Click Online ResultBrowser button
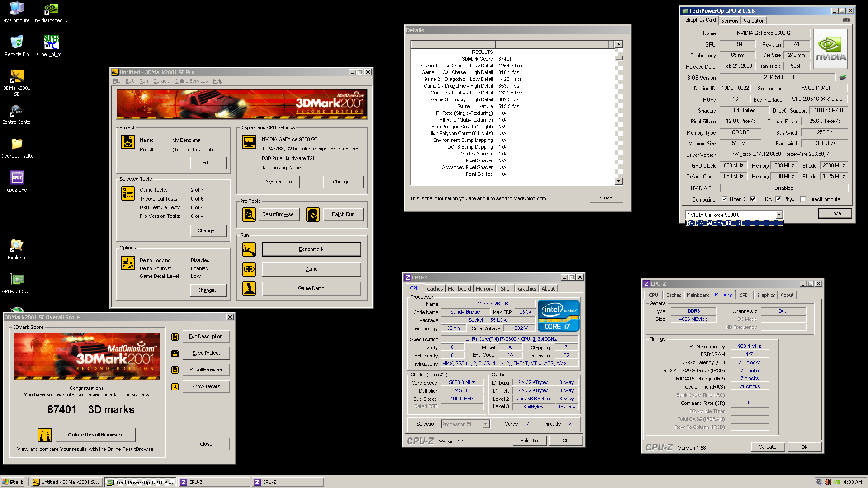The height and width of the screenshot is (488, 868). click(x=95, y=435)
